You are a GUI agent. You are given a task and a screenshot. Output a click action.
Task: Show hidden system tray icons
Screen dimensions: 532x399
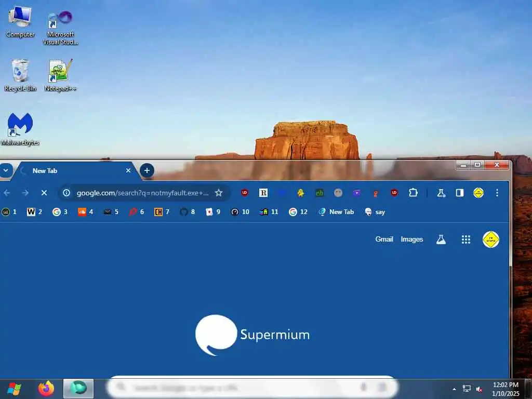tap(454, 389)
